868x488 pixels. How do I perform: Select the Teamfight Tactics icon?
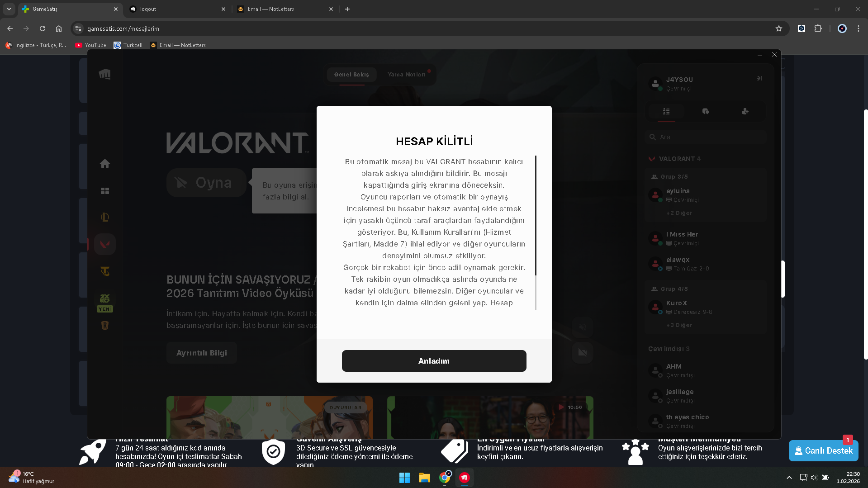[x=105, y=271]
